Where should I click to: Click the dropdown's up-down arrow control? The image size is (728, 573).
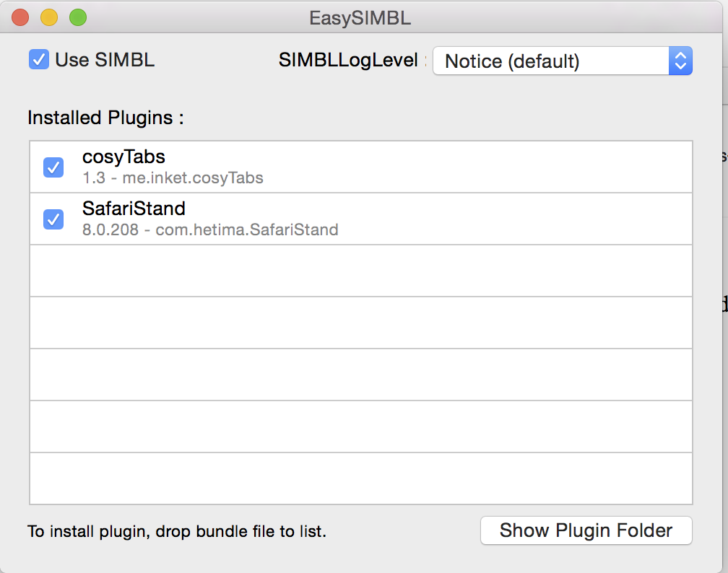(679, 61)
